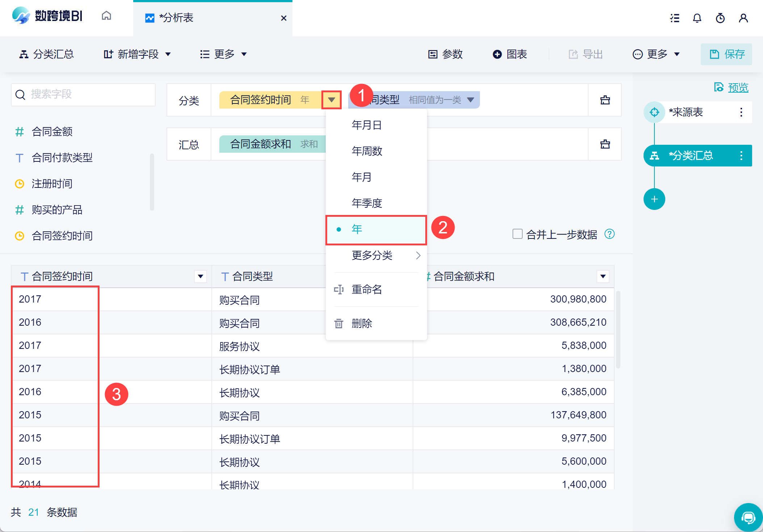The height and width of the screenshot is (532, 763).
Task: Click the 搜索字段 search box
Action: pyautogui.click(x=83, y=94)
